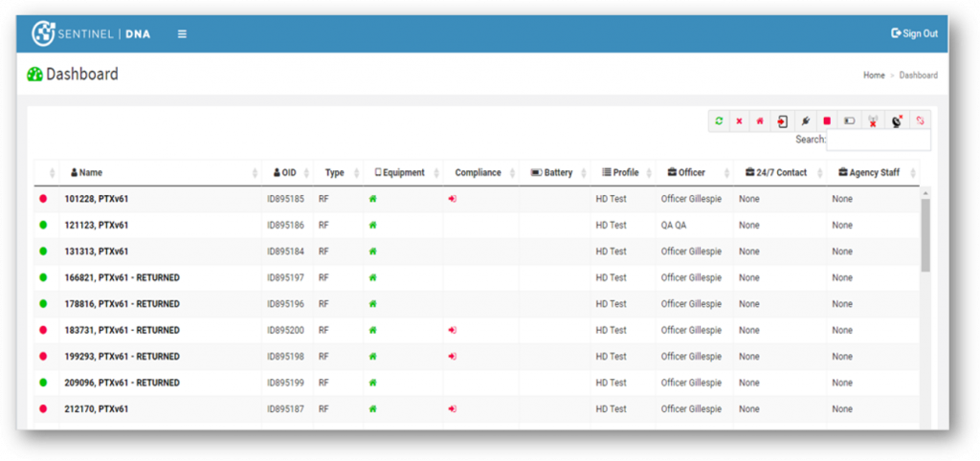Open participant 166821, PTXv61 - RETURNED
Viewport: 980px width, 461px height.
122,277
